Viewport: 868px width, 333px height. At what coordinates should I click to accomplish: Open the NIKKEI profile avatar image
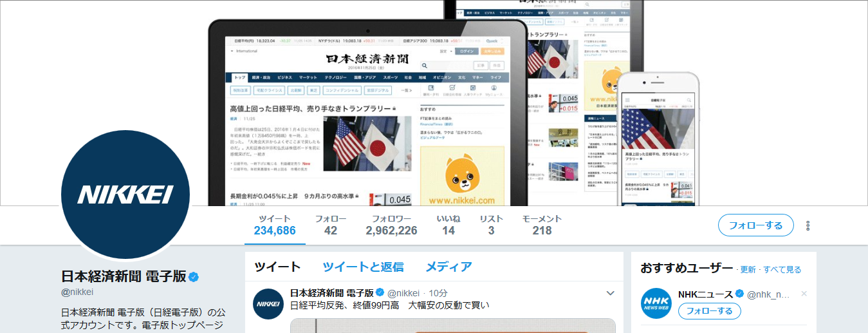click(x=125, y=194)
